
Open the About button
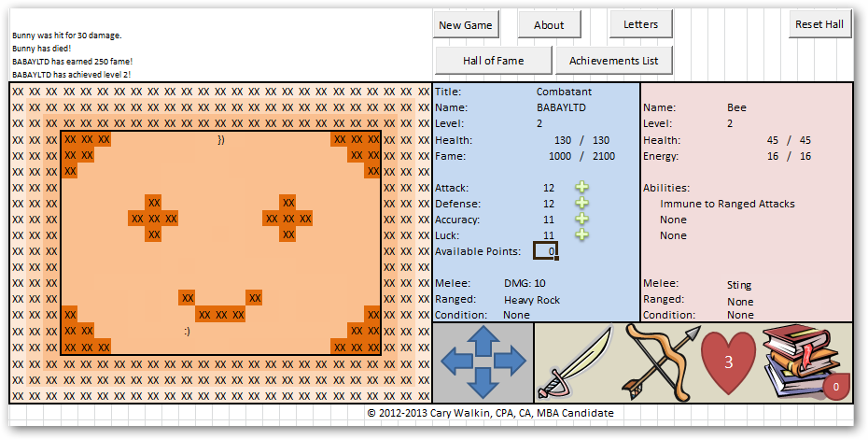click(x=549, y=25)
